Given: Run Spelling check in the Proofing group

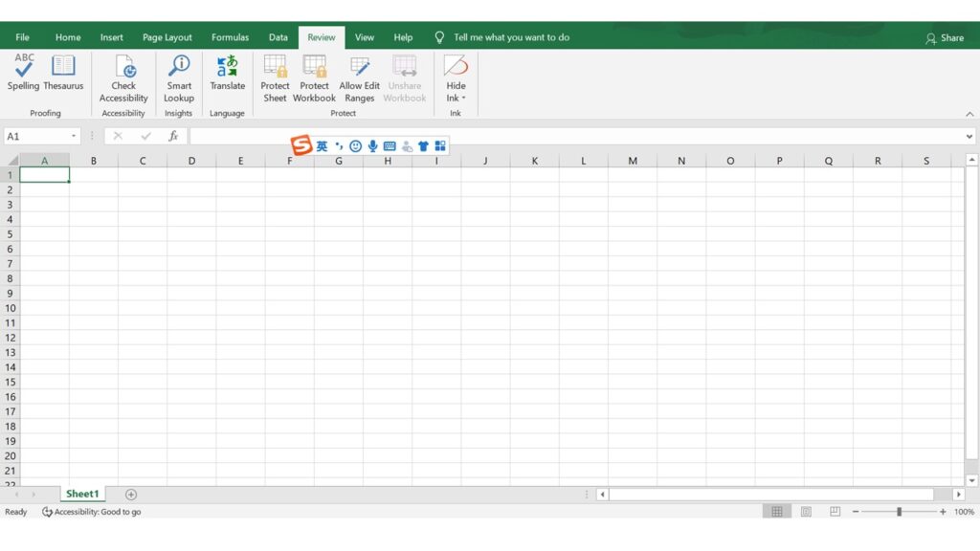Looking at the screenshot, I should 23,77.
